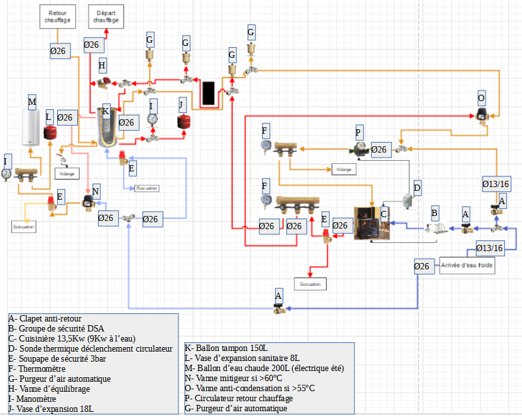Click the legend entry "C- Cuisinière 13,5Kw"

(69, 339)
